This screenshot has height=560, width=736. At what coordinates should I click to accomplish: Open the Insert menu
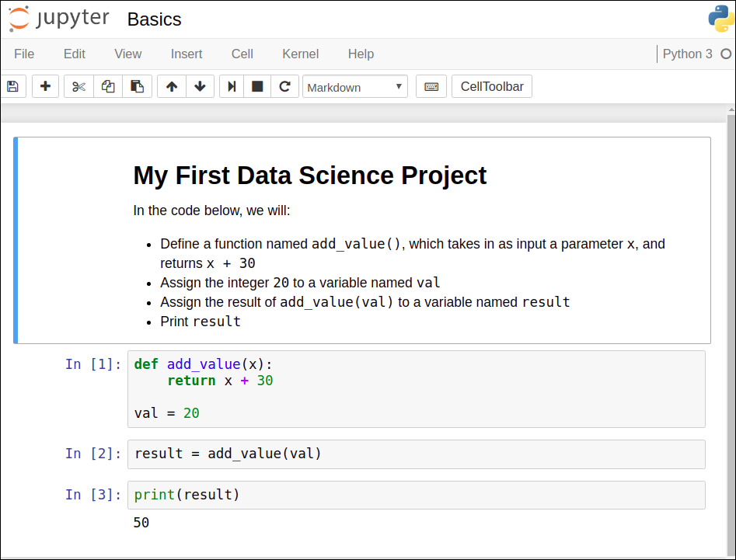(x=187, y=54)
